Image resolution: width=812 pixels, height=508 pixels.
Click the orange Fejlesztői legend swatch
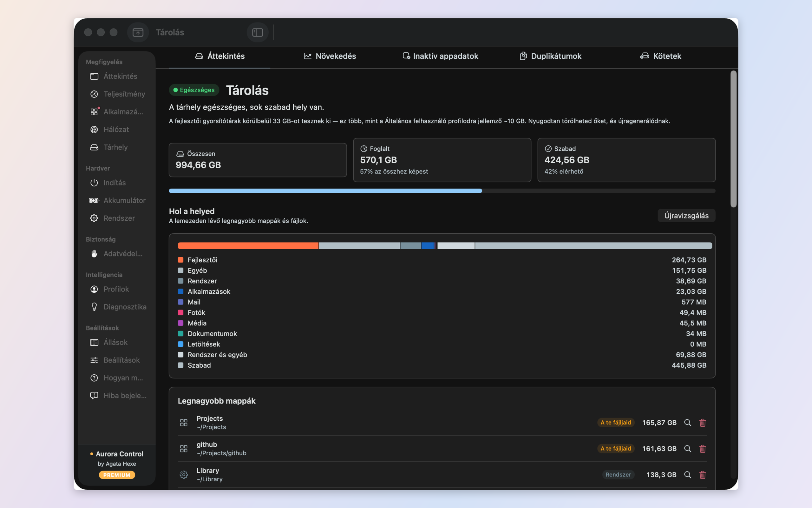pyautogui.click(x=180, y=260)
